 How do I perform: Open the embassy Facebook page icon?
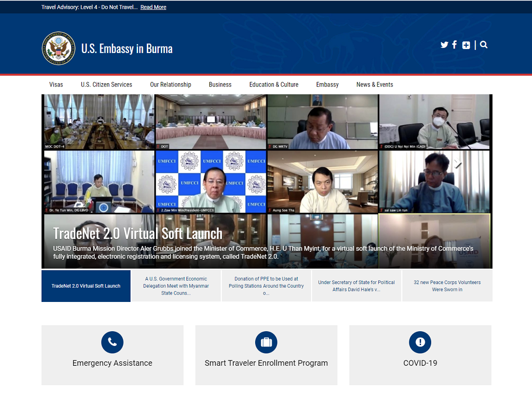coord(454,45)
